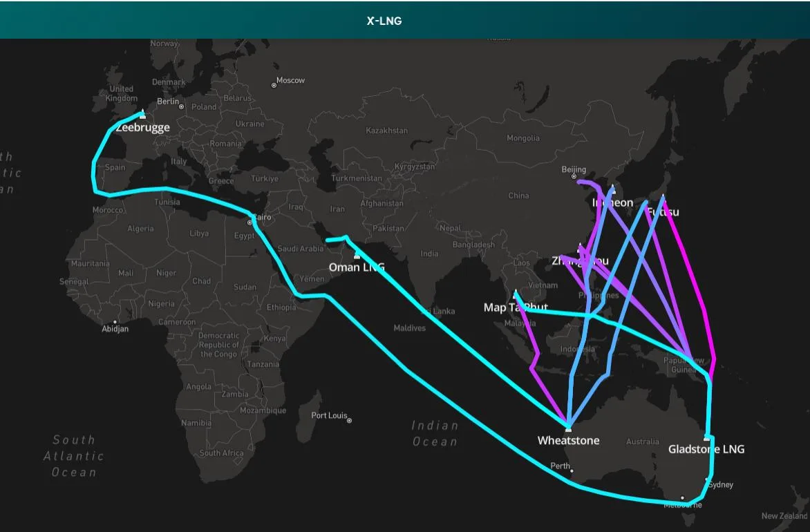The width and height of the screenshot is (810, 532).
Task: Click the Wheatstone terminal marker
Action: coord(568,428)
